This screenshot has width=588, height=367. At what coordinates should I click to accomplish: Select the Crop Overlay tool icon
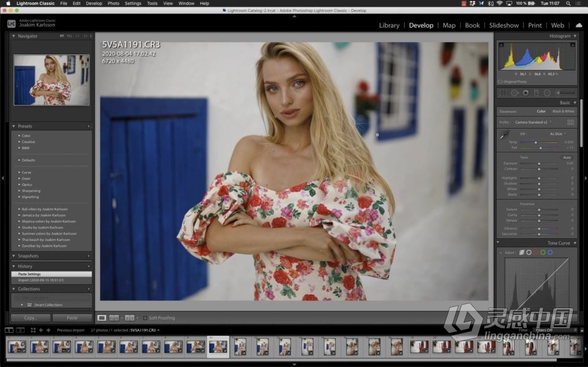pyautogui.click(x=503, y=93)
